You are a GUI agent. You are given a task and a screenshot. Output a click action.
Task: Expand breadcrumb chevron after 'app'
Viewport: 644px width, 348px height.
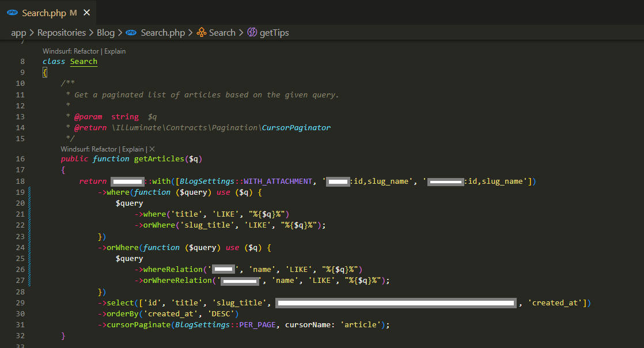[32, 33]
